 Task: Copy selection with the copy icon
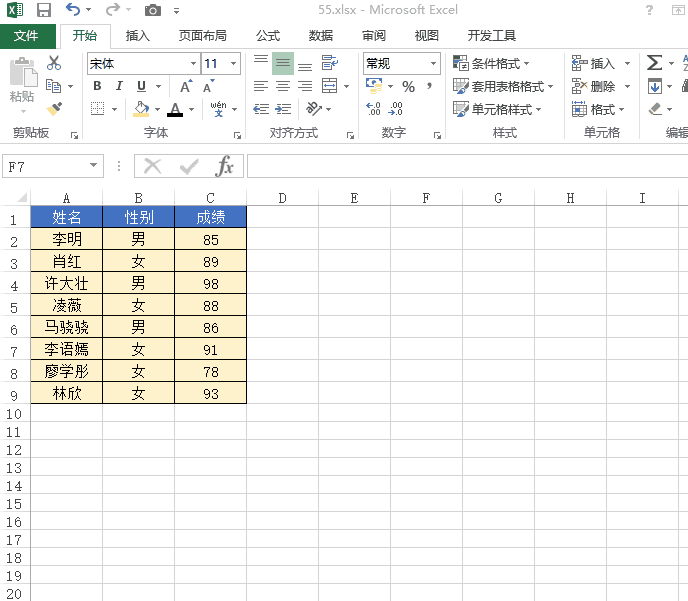pos(54,86)
